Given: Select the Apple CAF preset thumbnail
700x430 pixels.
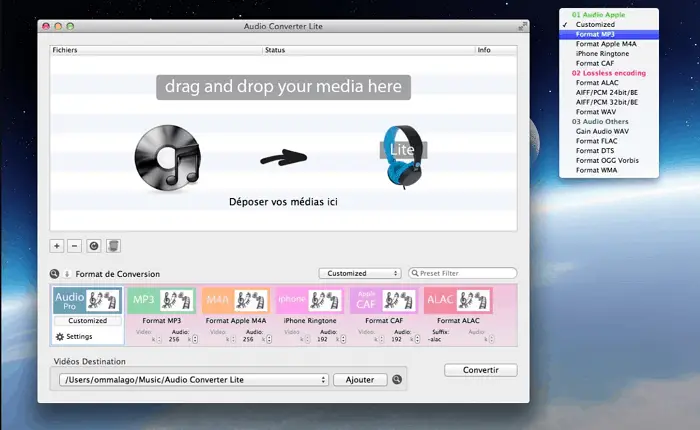Looking at the screenshot, I should coord(384,300).
